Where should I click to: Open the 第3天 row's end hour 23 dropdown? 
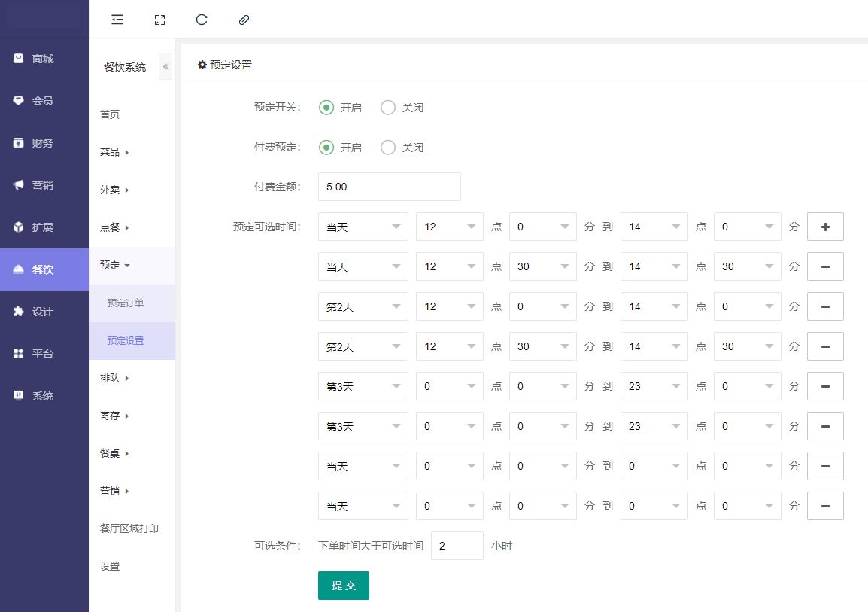[654, 386]
